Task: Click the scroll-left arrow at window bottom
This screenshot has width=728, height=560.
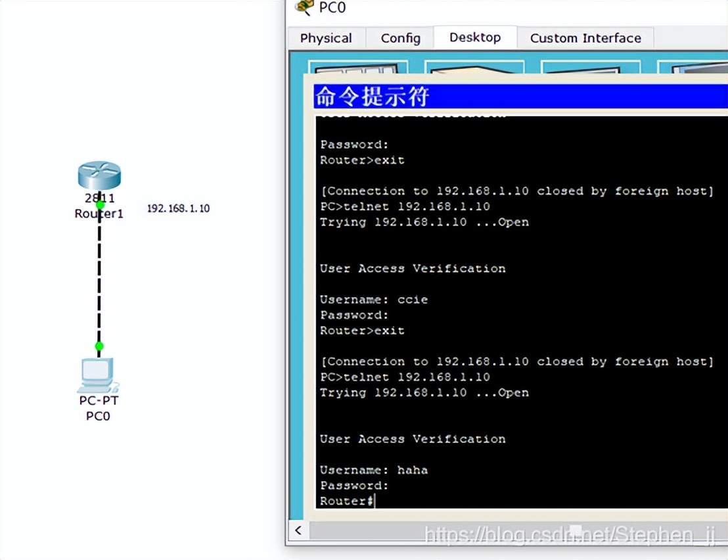Action: 298,530
